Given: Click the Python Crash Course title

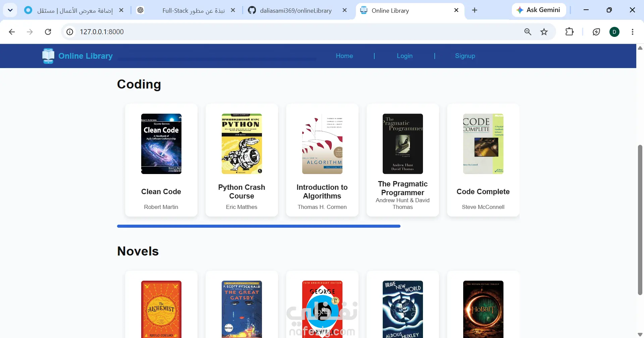Looking at the screenshot, I should pyautogui.click(x=242, y=192).
